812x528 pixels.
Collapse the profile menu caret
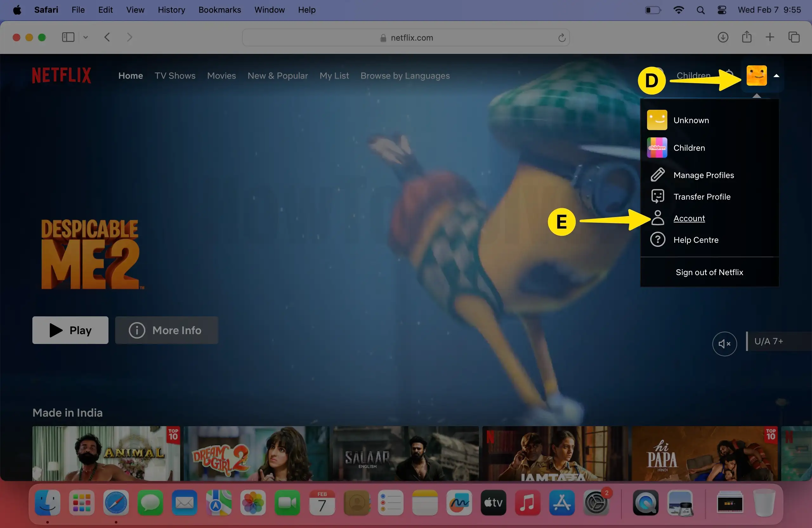776,76
